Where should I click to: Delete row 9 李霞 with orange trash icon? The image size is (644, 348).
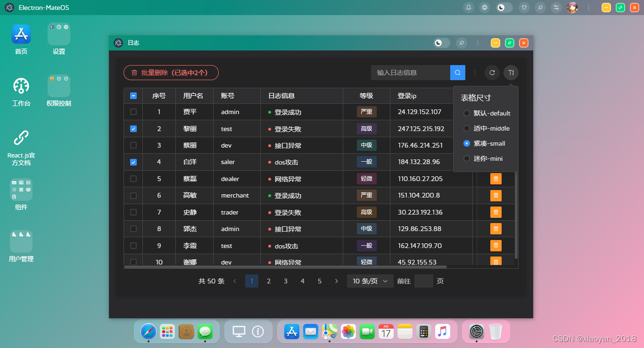click(x=496, y=246)
